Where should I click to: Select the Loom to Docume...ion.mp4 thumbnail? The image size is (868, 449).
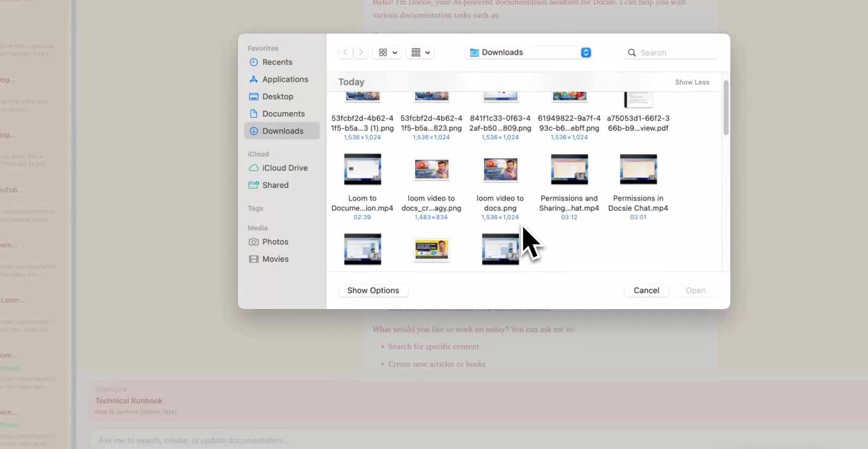pos(362,169)
